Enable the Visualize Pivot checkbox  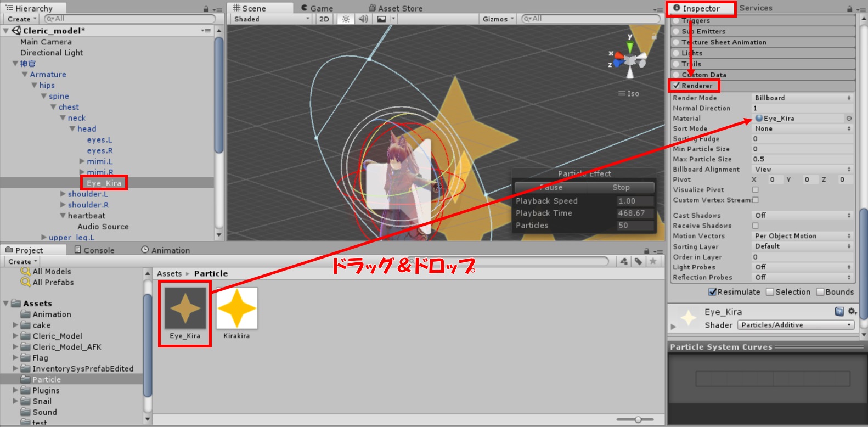click(755, 190)
